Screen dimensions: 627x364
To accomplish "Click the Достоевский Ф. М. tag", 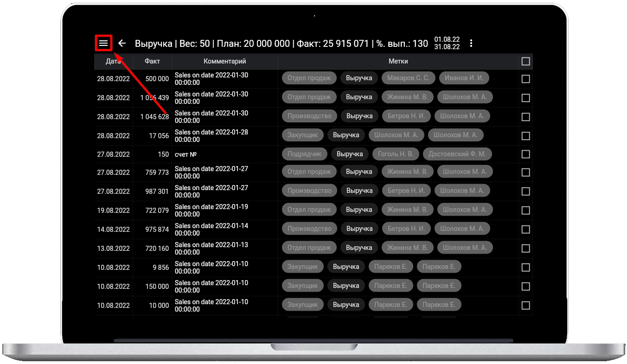I will [x=457, y=154].
